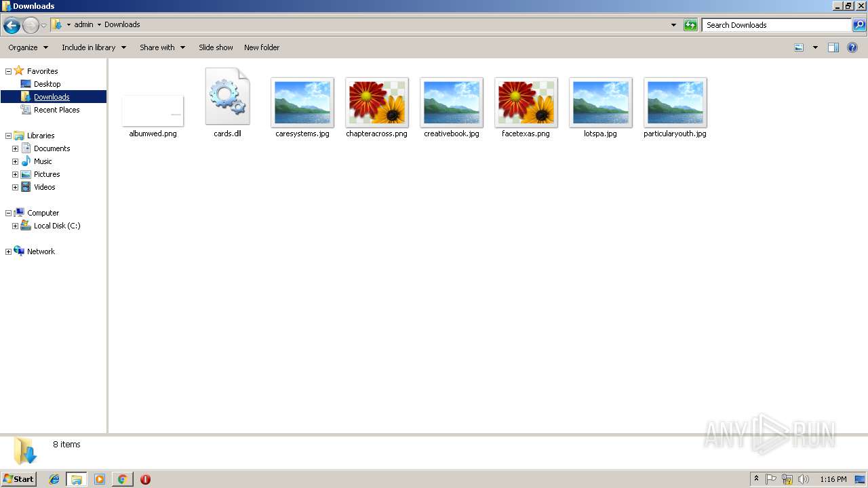Select Local Disk (C:)
The image size is (868, 488).
(x=51, y=226)
